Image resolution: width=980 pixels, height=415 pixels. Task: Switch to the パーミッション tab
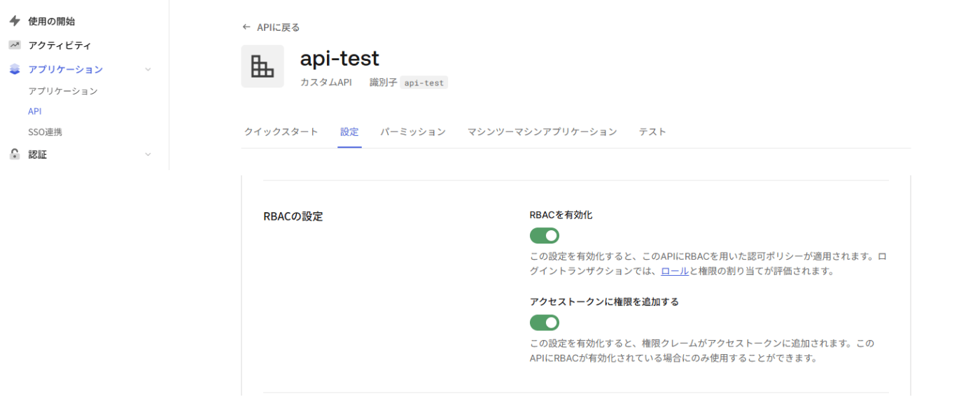(413, 132)
